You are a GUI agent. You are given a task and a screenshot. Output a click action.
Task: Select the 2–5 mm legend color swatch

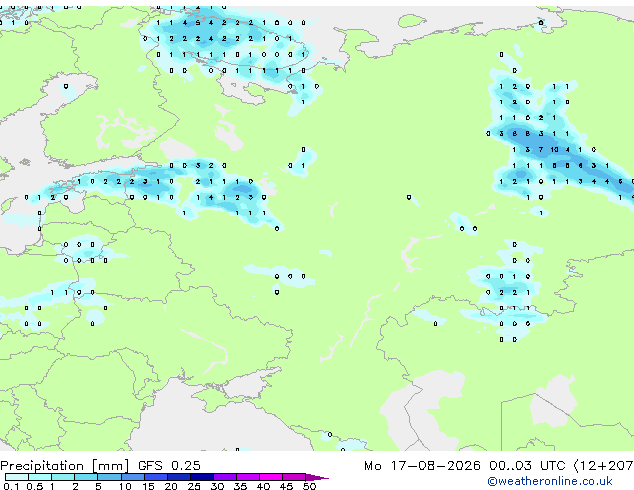coord(86,477)
